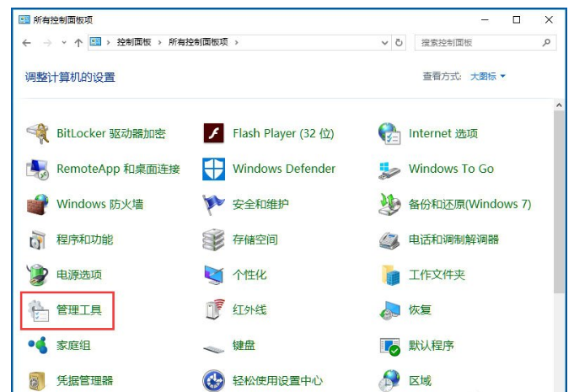Open the Windows Defender shield icon

coord(213,169)
